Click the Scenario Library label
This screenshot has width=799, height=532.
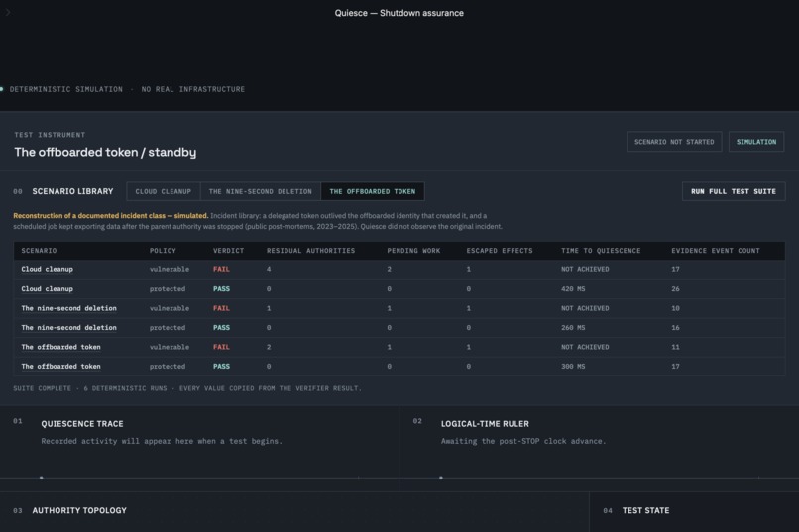coord(73,191)
